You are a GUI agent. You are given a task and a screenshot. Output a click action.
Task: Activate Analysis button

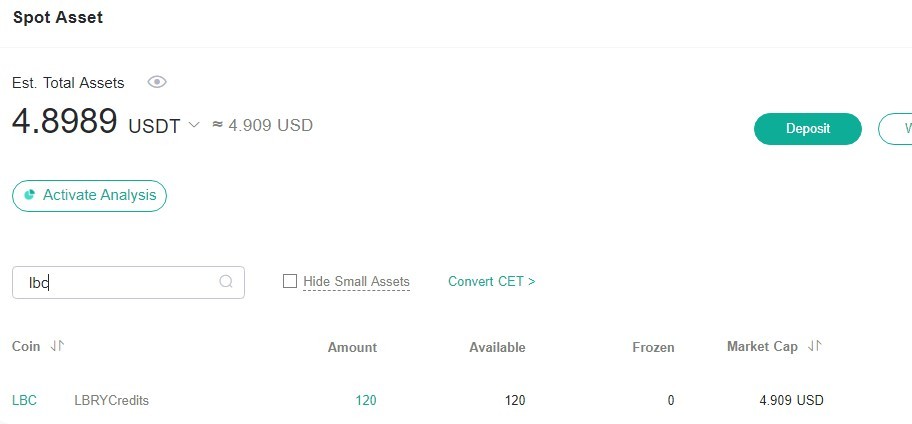click(89, 195)
